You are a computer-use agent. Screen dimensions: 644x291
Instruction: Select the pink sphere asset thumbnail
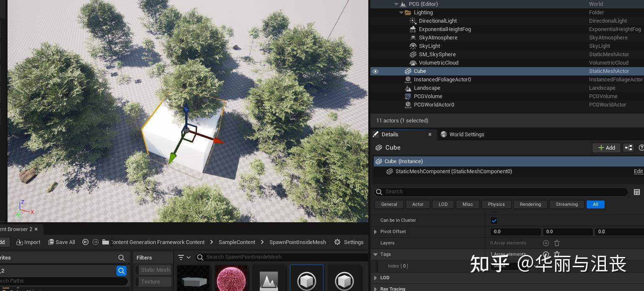[x=231, y=279]
